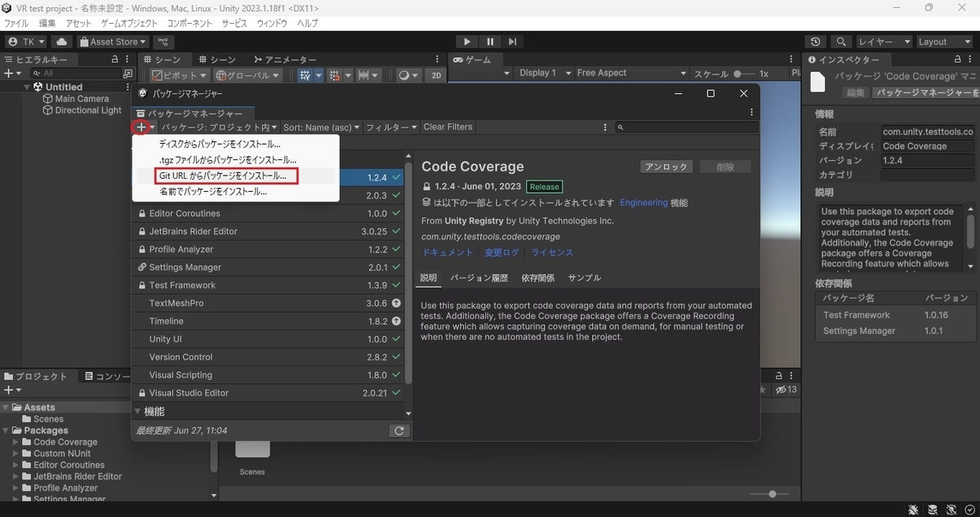980x517 pixels.
Task: Toggle the hierarchy panel lock
Action: click(114, 60)
